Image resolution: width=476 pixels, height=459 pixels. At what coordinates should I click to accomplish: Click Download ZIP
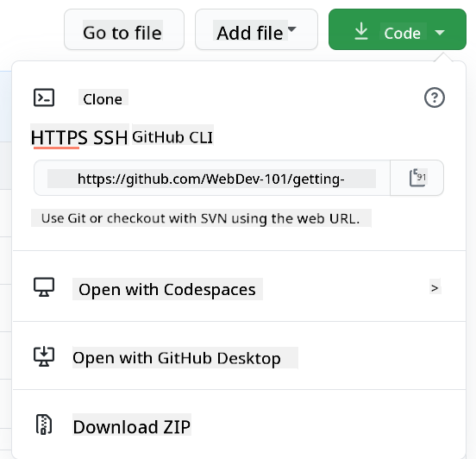(x=132, y=426)
